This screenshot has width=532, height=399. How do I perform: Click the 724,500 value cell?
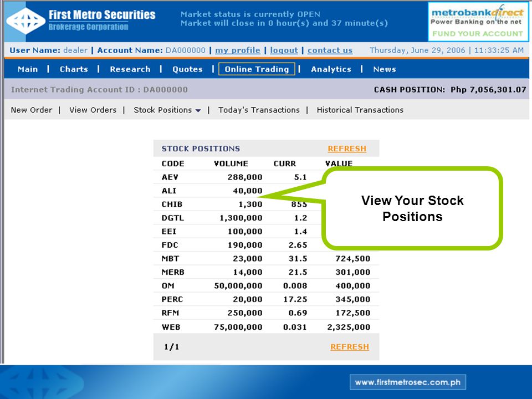353,259
